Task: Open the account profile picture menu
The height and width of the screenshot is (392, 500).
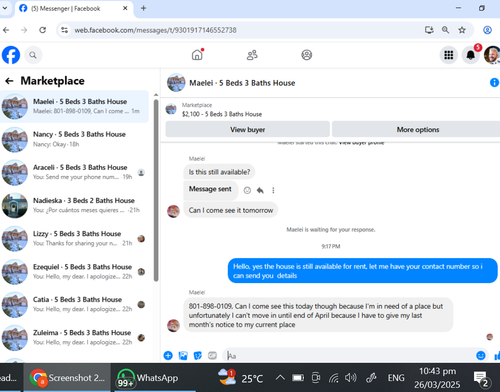Action: coord(492,55)
